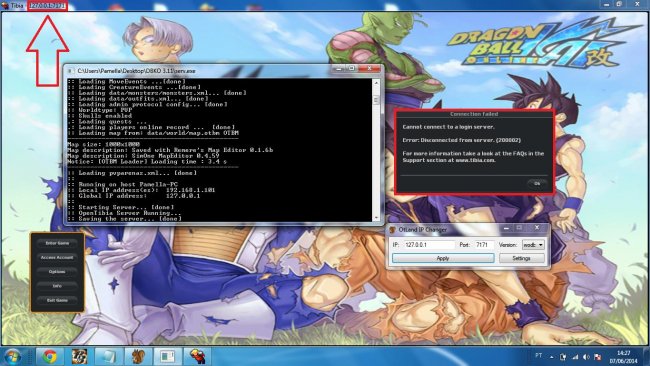Click the PT language indicator
Screen dimensions: 650x366
click(538, 355)
